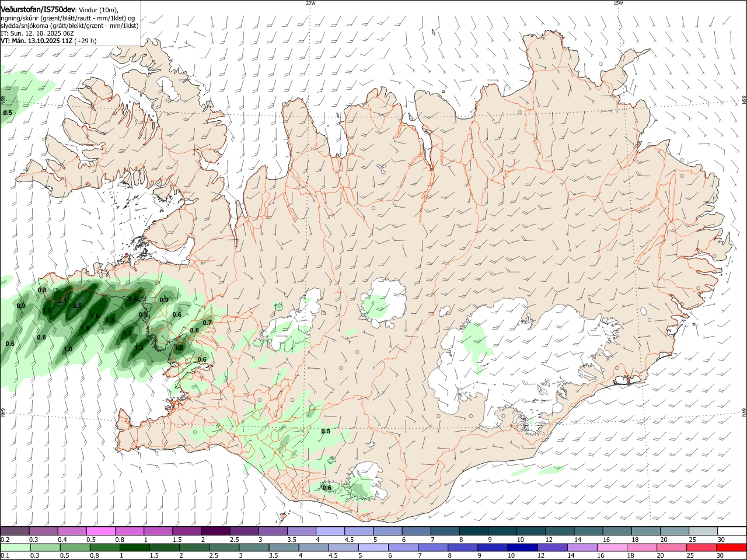
Task: Select the upper legend swatch labeled 1.5
Action: click(186, 531)
